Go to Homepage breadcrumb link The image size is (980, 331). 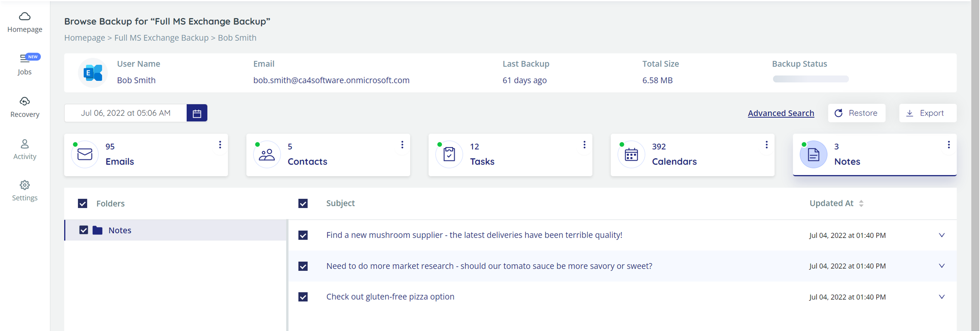click(84, 38)
